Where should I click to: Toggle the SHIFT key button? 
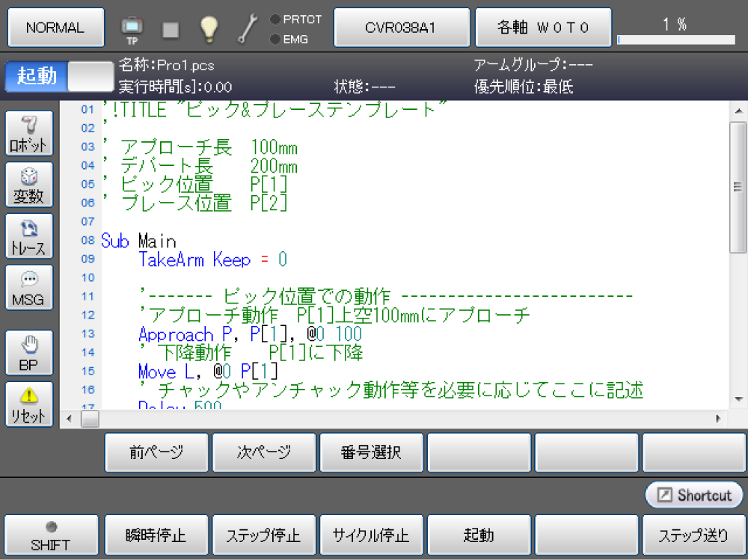click(x=51, y=535)
